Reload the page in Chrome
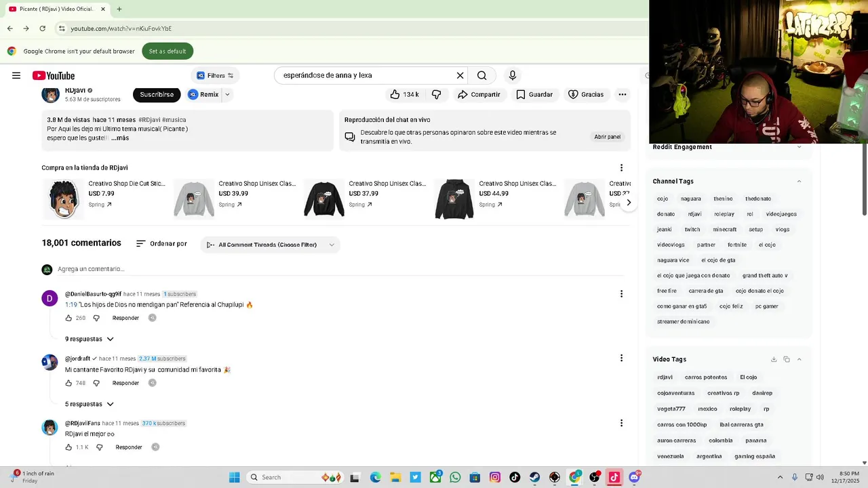The width and height of the screenshot is (868, 488). [x=42, y=28]
